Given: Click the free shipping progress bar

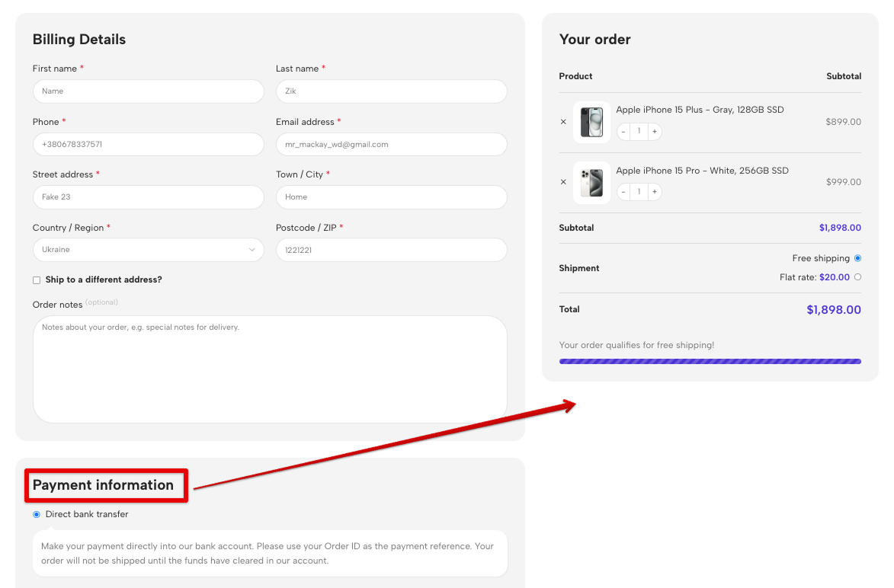Looking at the screenshot, I should [x=710, y=361].
